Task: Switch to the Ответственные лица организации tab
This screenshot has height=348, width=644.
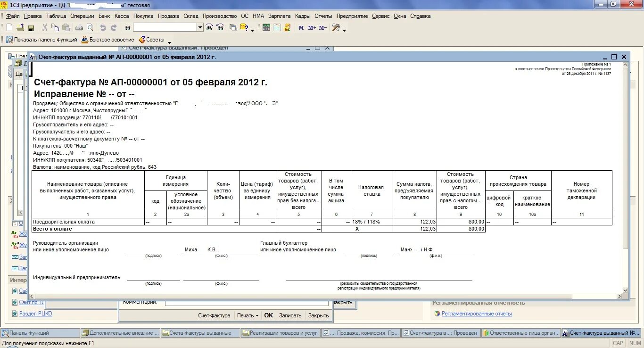Action: pyautogui.click(x=521, y=333)
